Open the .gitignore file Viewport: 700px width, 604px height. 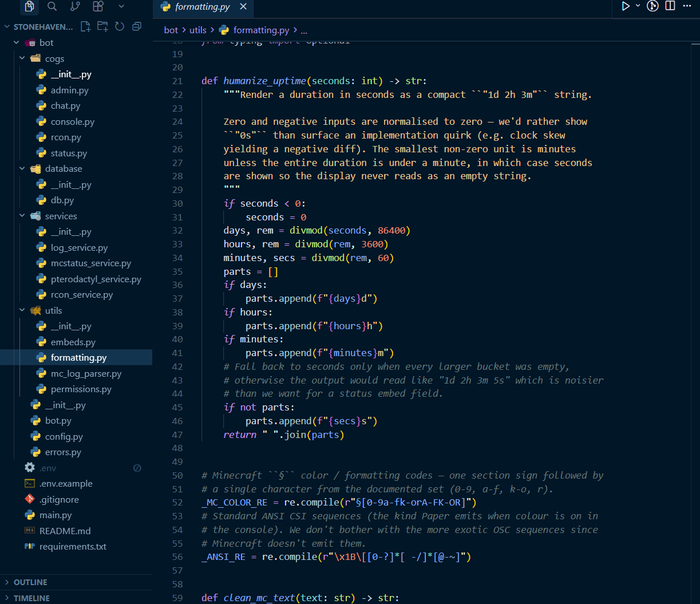click(x=59, y=499)
